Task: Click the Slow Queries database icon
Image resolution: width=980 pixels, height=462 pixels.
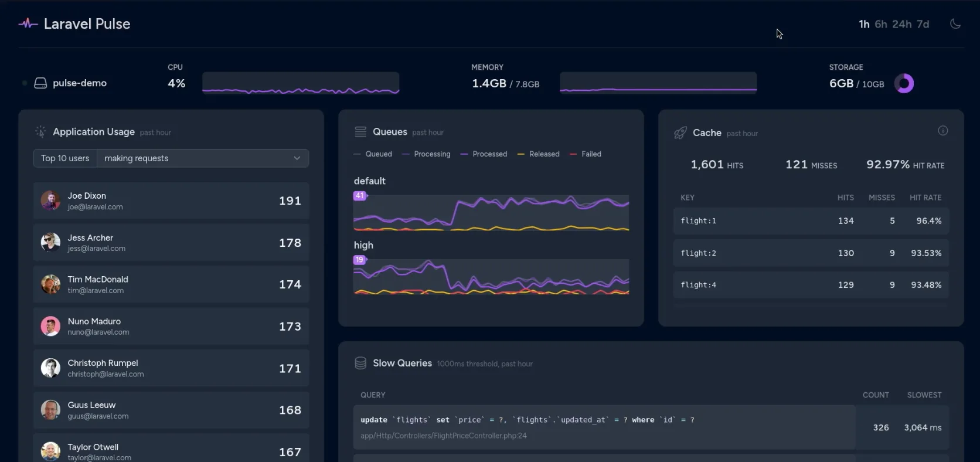Action: pyautogui.click(x=360, y=364)
